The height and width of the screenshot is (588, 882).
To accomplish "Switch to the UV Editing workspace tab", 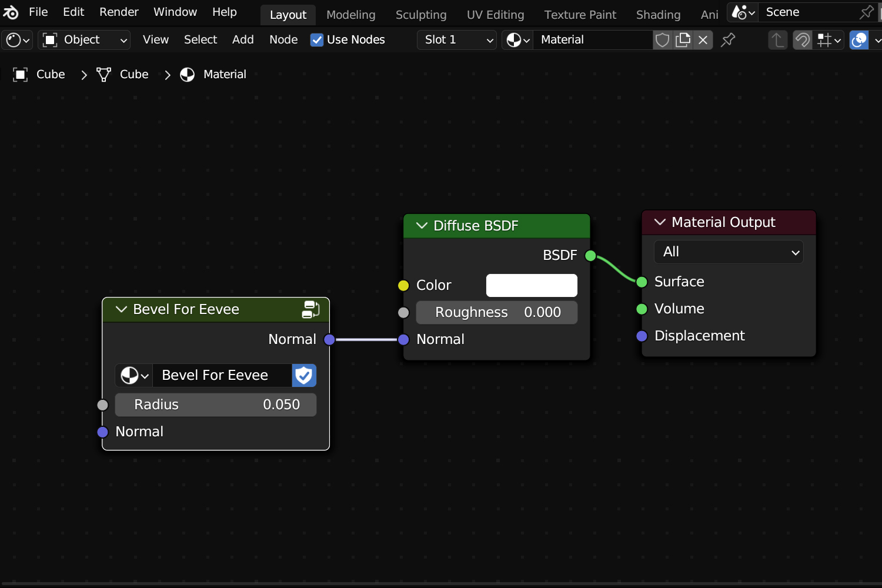I will tap(495, 15).
